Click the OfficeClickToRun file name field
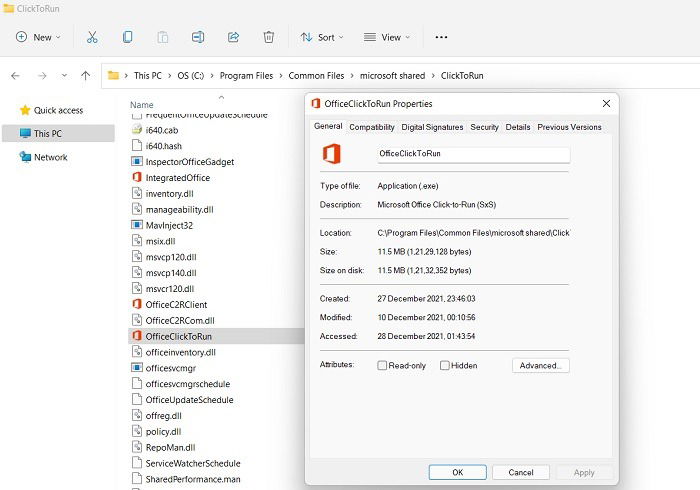The width and height of the screenshot is (700, 490). (473, 154)
